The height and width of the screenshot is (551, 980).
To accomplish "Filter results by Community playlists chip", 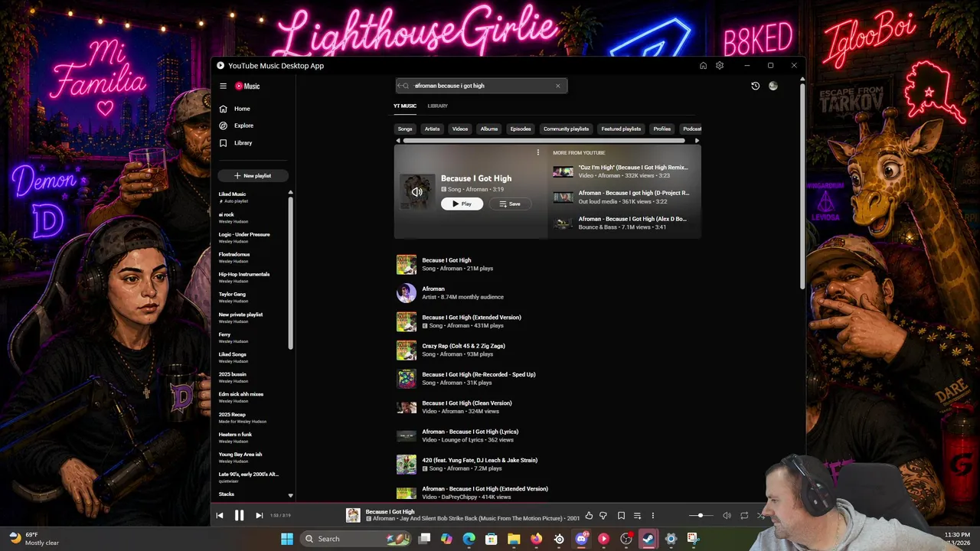I will pyautogui.click(x=567, y=129).
